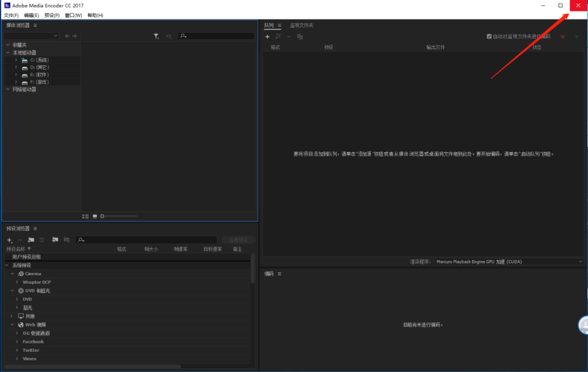This screenshot has height=372, width=588.
Task: Expand the C: (系统) drive
Action: [16, 60]
